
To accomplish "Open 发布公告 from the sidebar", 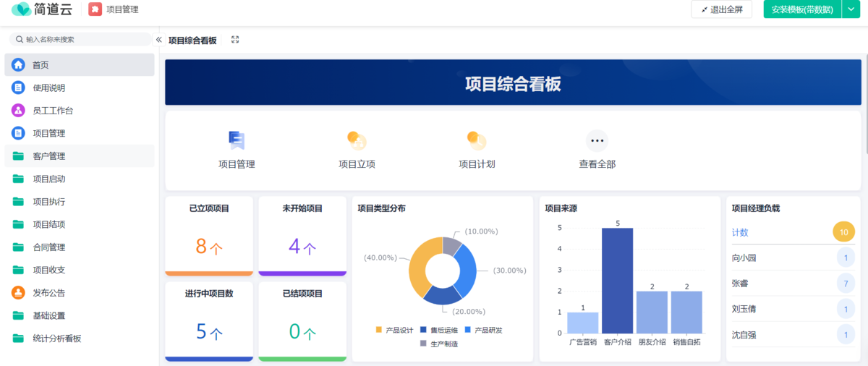I will [x=80, y=293].
